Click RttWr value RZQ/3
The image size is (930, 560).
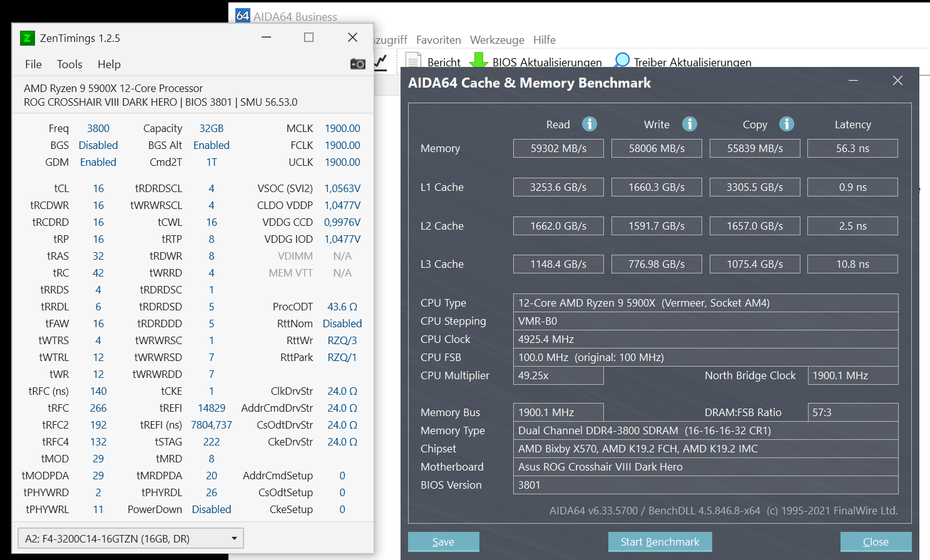(342, 340)
